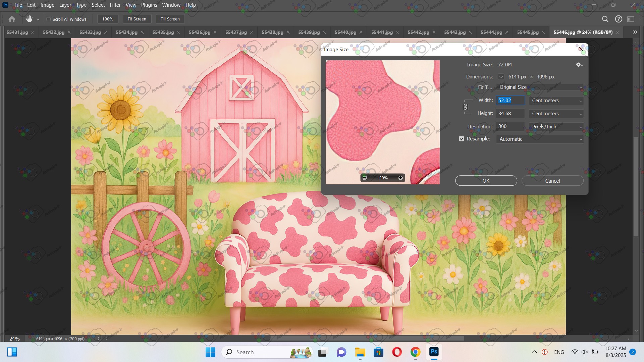Enable Scroll All Windows checkbox
This screenshot has height=362, width=644.
pyautogui.click(x=49, y=19)
